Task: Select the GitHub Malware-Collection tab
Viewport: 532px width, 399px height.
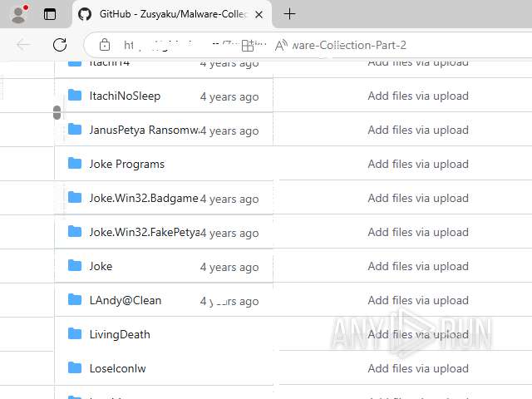Action: 172,14
